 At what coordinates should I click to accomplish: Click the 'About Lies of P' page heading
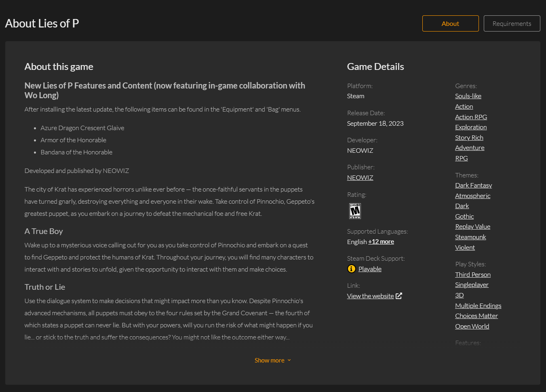pos(42,23)
